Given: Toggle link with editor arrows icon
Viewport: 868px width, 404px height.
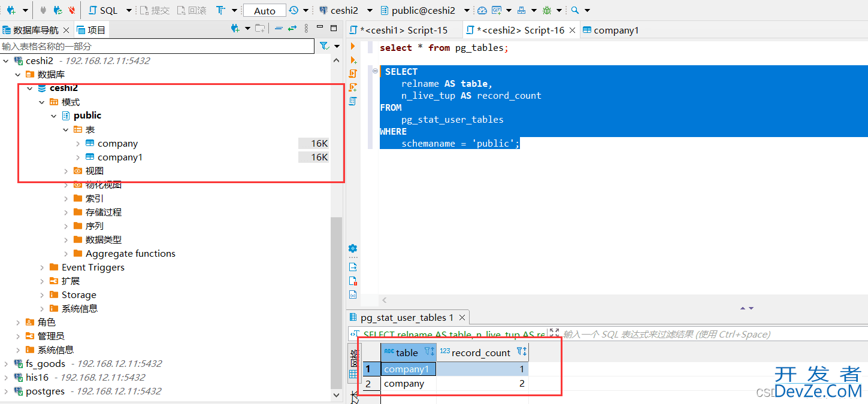Looking at the screenshot, I should point(292,28).
